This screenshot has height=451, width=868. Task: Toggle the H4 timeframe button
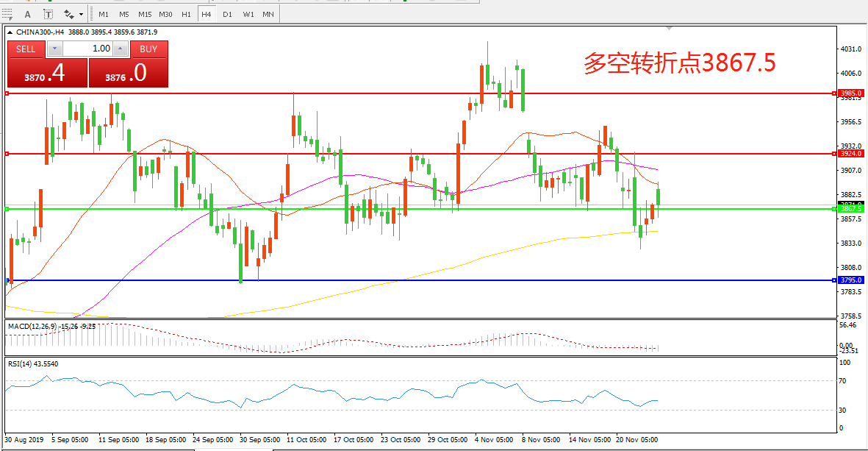[x=207, y=14]
